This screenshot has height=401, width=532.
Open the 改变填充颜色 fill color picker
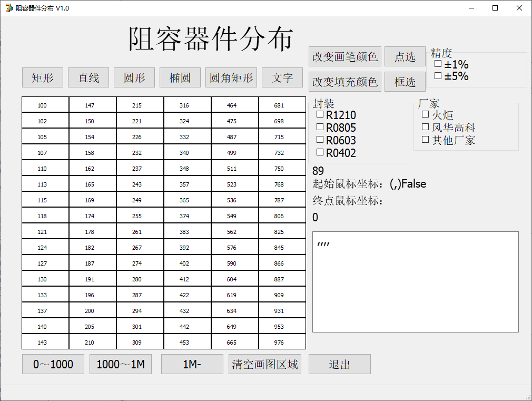pyautogui.click(x=344, y=81)
